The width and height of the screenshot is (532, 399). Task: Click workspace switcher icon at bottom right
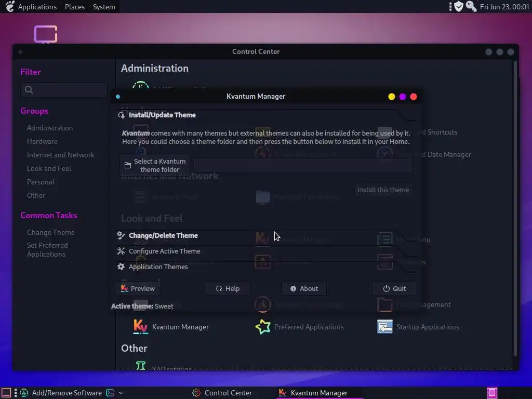tap(492, 393)
